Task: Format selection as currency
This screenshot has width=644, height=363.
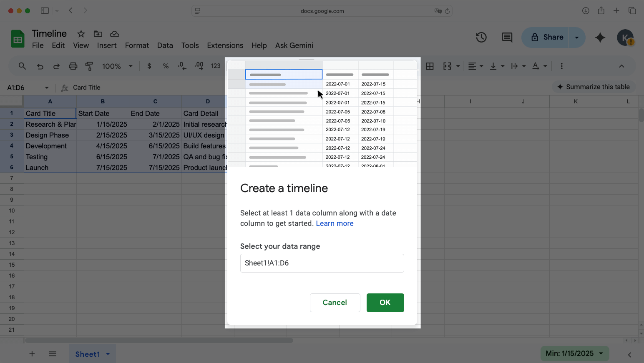Action: (x=149, y=66)
